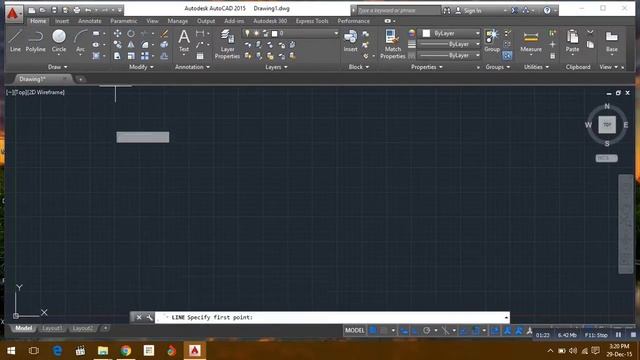Click the Paste icon in Clipboard panel
Screen dimensions: 640x360
(x=572, y=41)
